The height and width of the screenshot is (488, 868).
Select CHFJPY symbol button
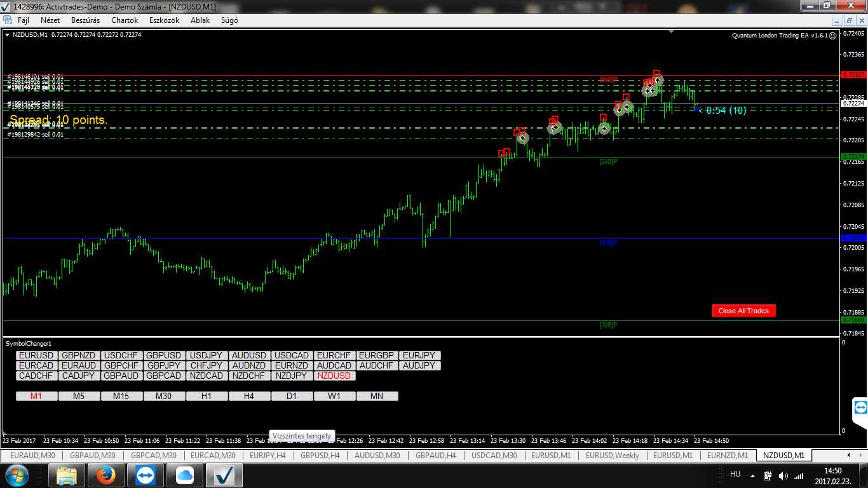click(207, 366)
